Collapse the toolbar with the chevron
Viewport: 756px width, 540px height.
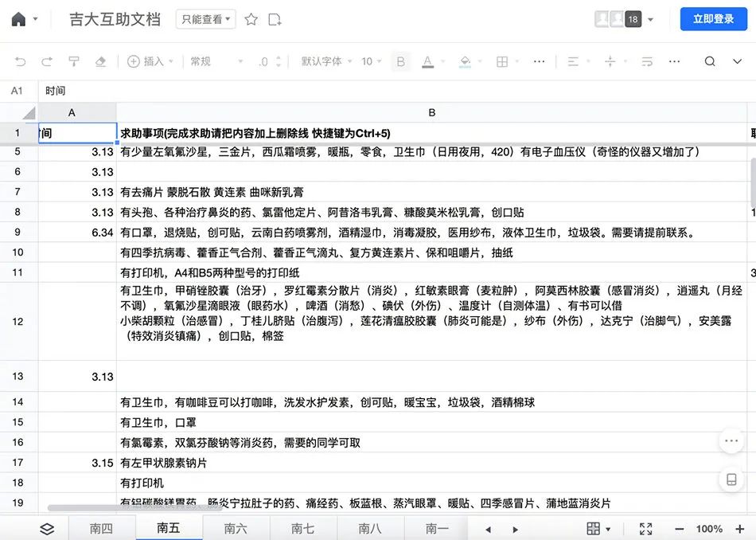(737, 61)
